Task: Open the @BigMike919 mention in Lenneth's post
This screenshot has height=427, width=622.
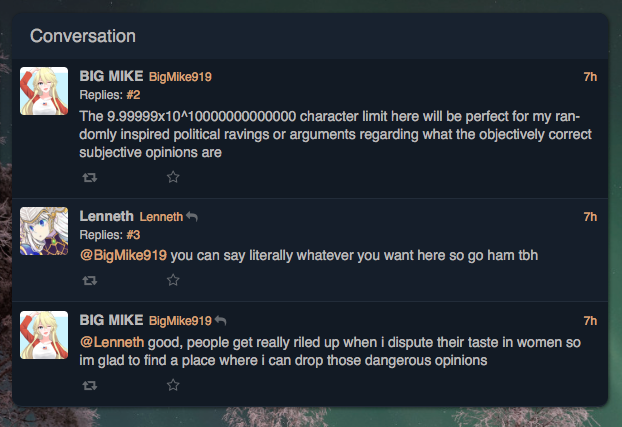Action: (123, 255)
